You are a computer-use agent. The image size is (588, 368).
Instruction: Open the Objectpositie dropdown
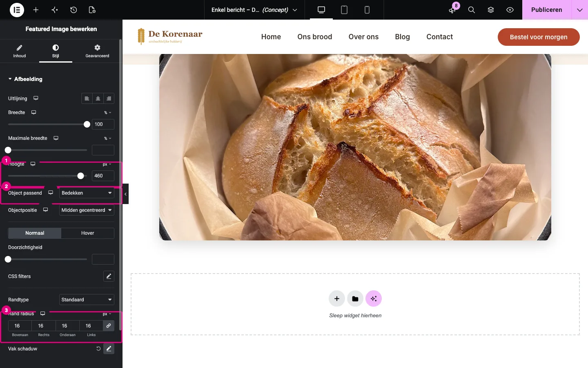click(x=87, y=210)
